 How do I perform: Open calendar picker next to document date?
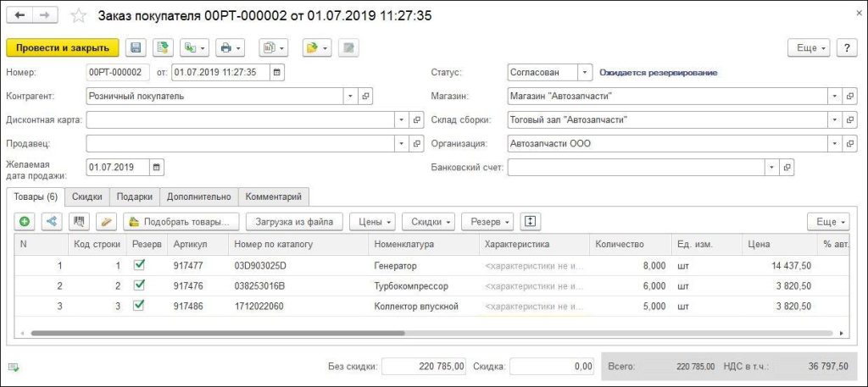tap(277, 72)
